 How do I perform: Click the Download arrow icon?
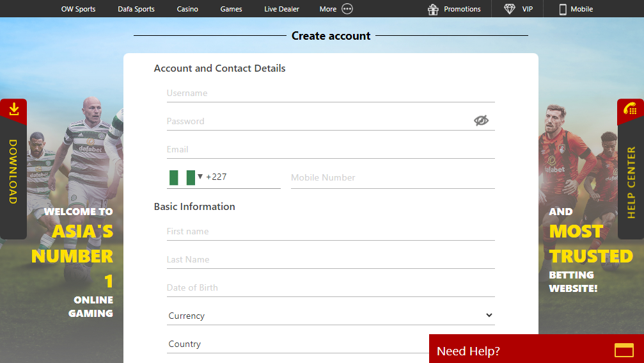click(14, 109)
